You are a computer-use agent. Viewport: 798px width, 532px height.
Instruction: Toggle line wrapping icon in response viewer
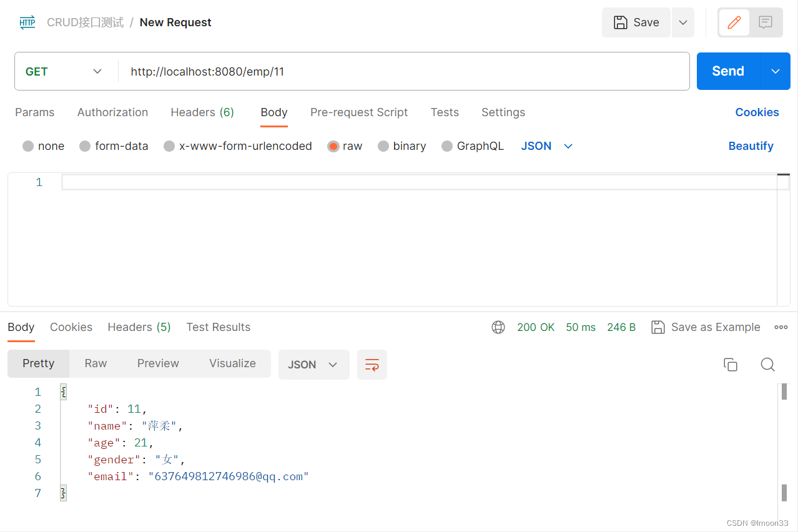click(x=372, y=365)
